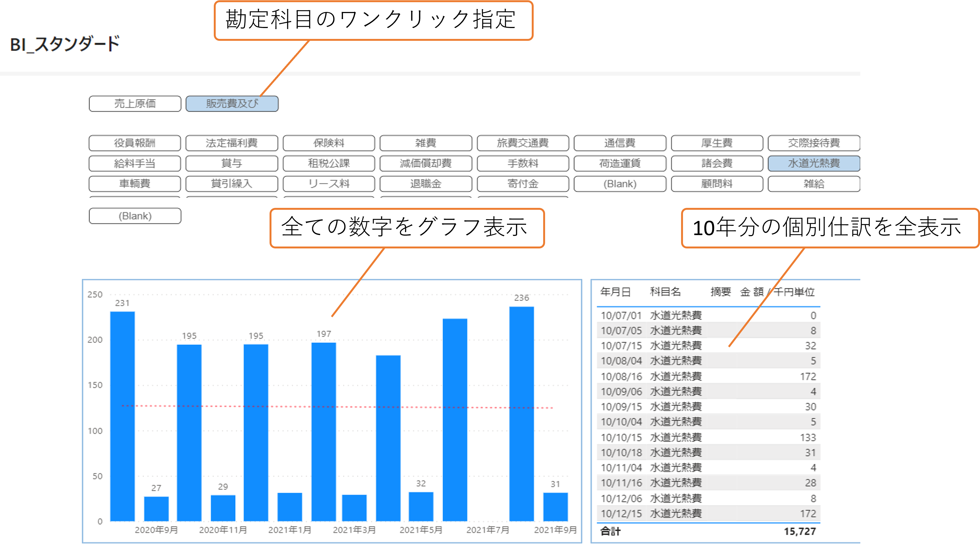Choose the 手数料 account

pos(523,163)
